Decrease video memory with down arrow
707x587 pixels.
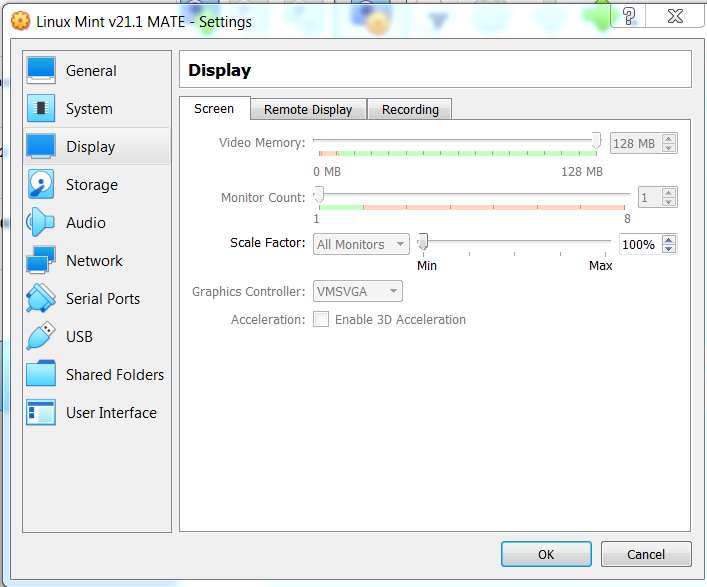click(x=669, y=148)
